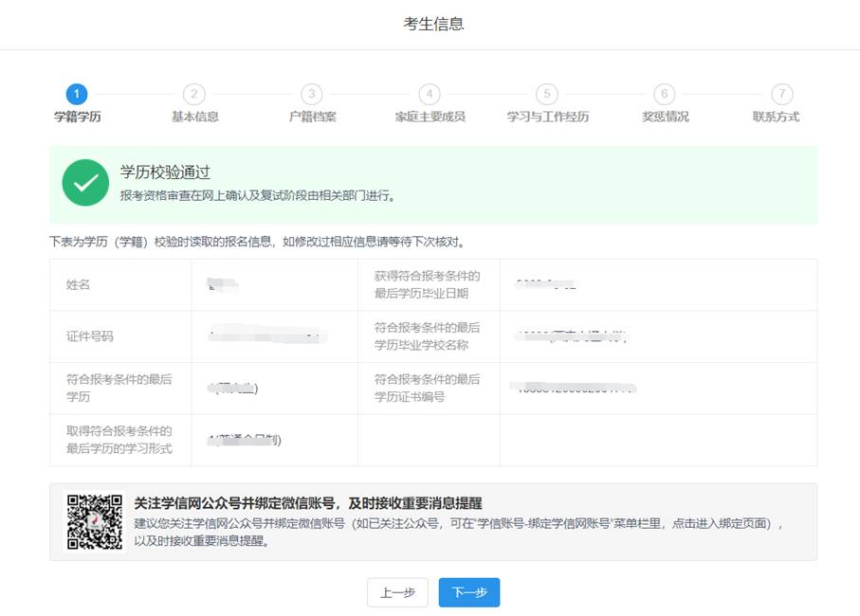Click the 证件号码 table cell label
Image resolution: width=860 pixels, height=616 pixels.
(90, 336)
